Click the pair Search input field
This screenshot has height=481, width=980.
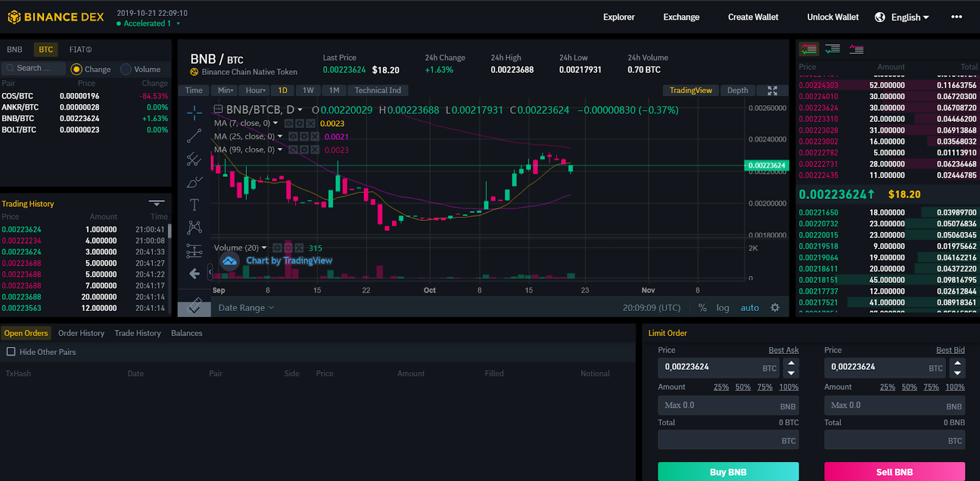(34, 68)
